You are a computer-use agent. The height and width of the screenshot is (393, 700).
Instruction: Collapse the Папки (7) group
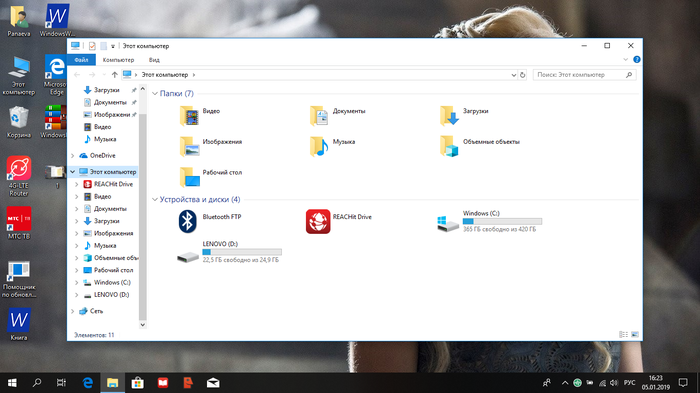155,93
